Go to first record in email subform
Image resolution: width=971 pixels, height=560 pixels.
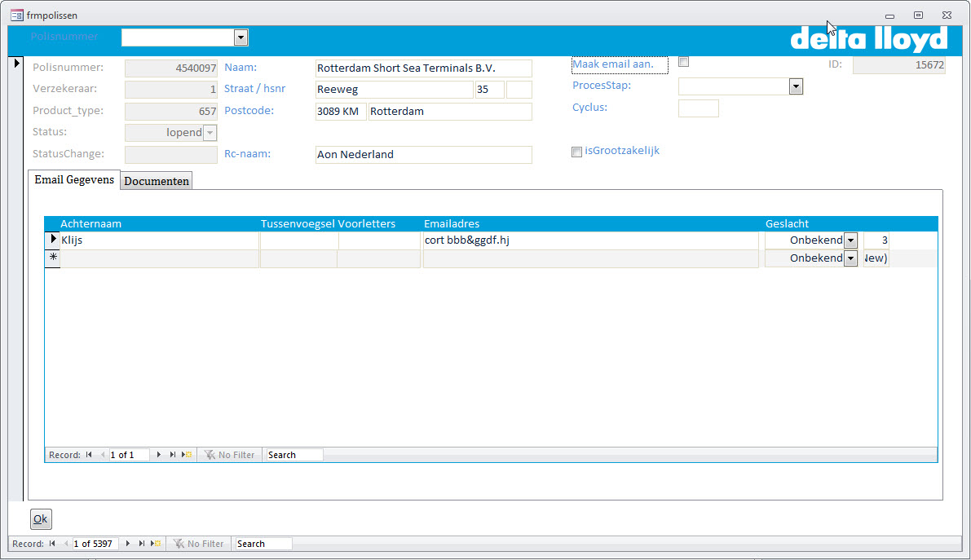(x=89, y=455)
